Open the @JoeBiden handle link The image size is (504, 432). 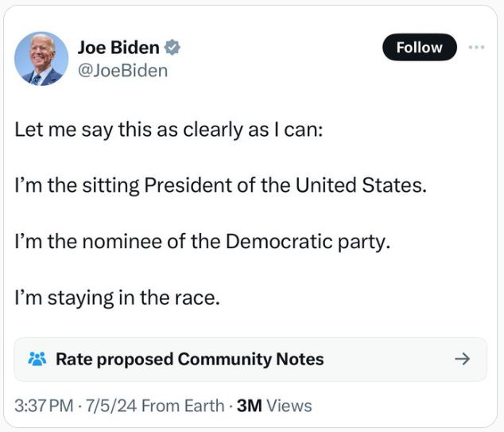pyautogui.click(x=123, y=70)
